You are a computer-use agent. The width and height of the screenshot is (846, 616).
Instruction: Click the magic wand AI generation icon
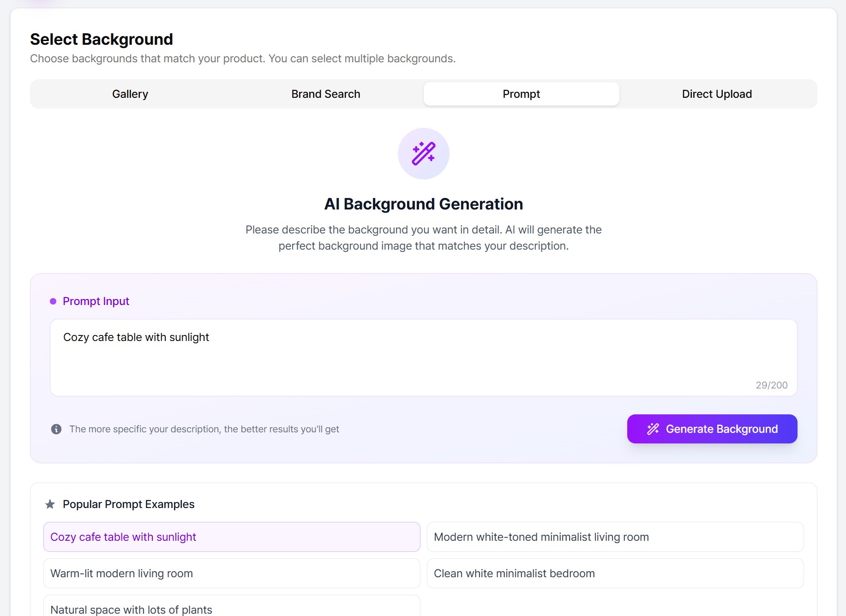(x=423, y=153)
